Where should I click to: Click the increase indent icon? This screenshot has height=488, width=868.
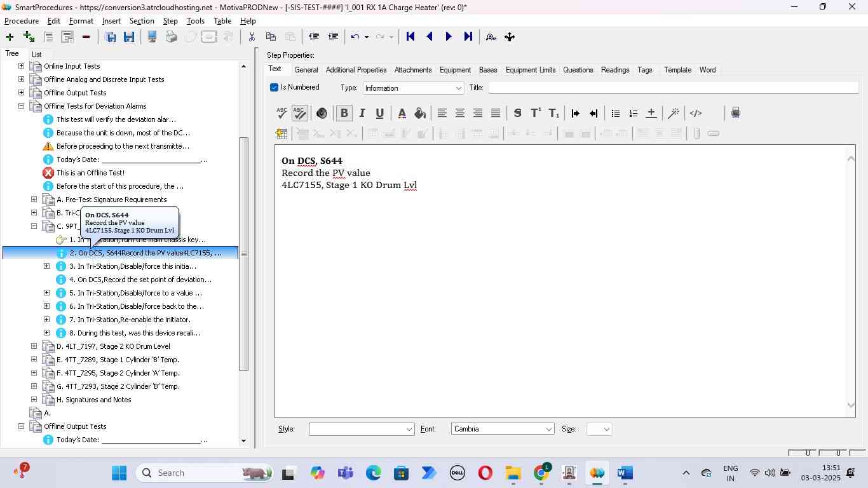point(575,113)
